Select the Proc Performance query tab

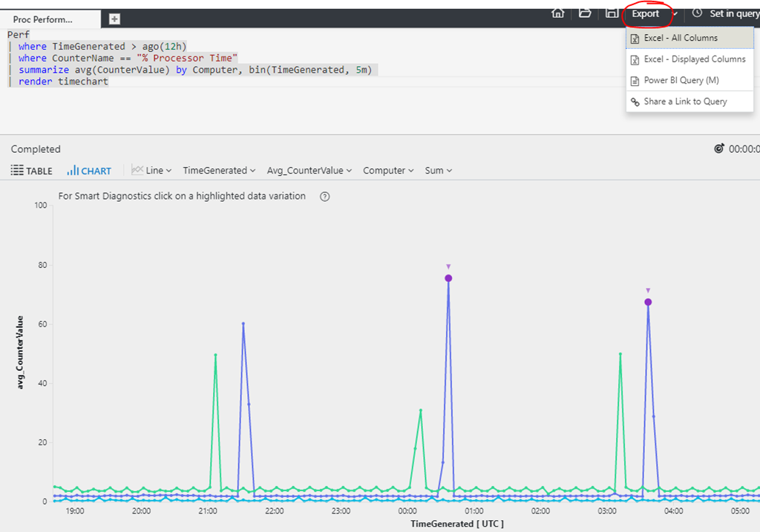43,19
